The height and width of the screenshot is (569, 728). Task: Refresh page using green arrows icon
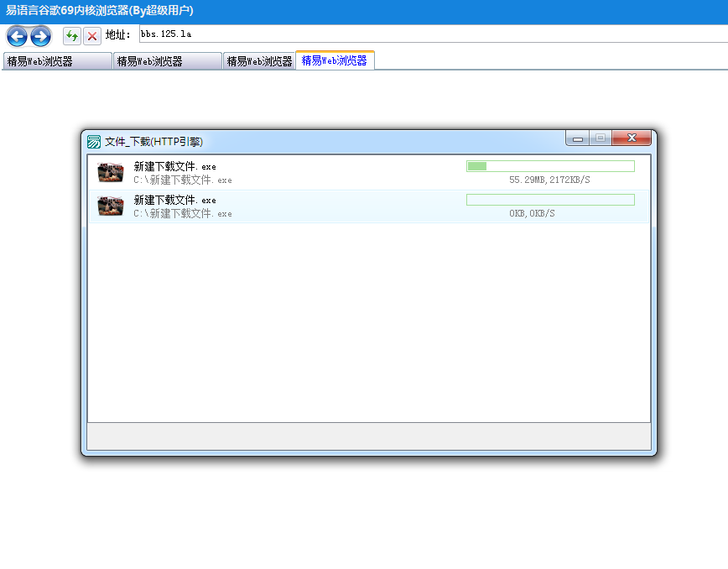click(x=72, y=36)
